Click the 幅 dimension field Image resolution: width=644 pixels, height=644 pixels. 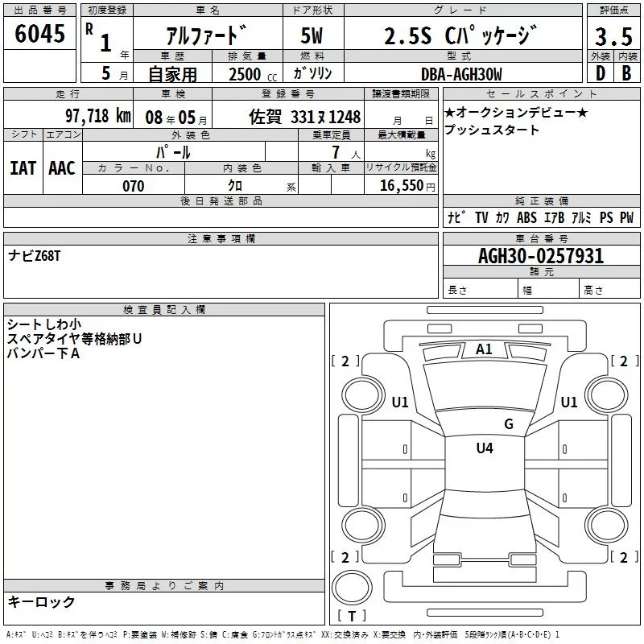(549, 290)
